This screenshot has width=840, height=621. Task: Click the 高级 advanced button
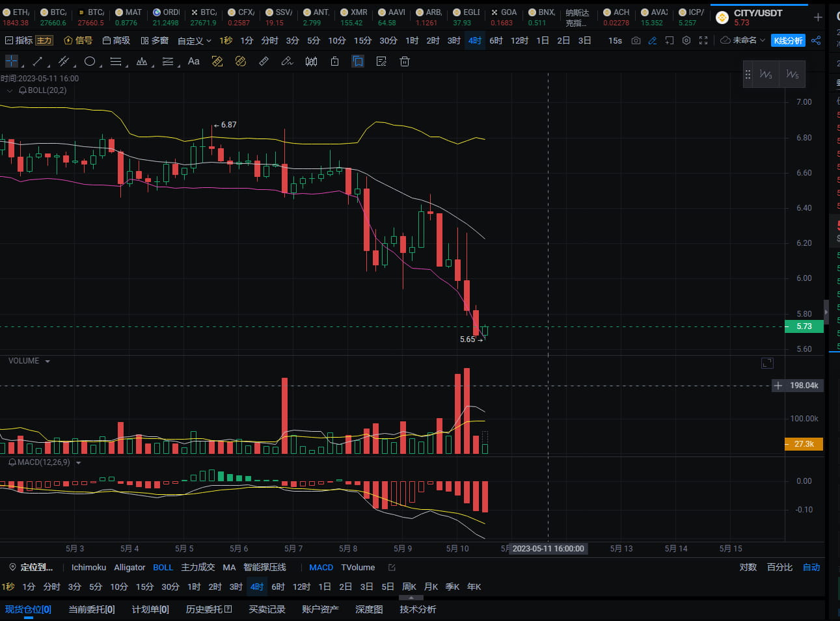(116, 40)
